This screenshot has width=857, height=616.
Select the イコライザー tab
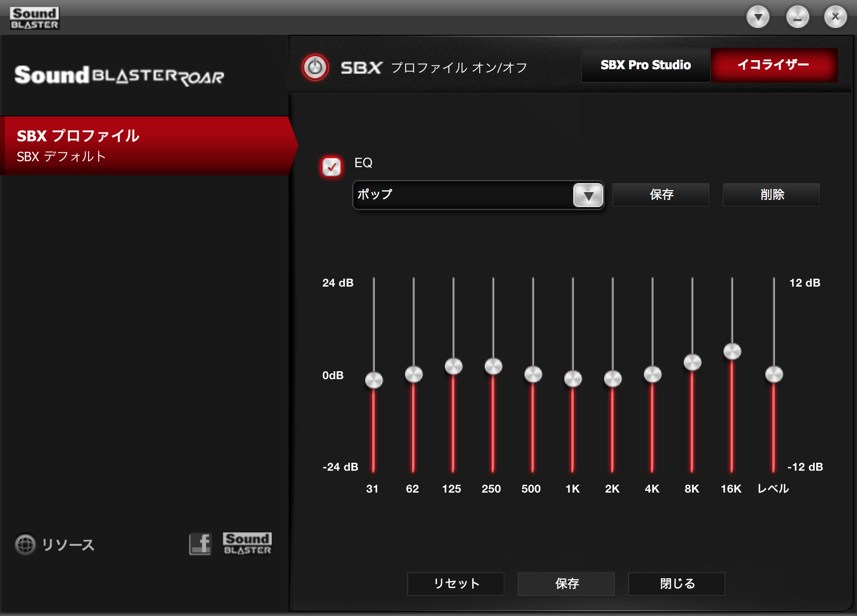(773, 65)
